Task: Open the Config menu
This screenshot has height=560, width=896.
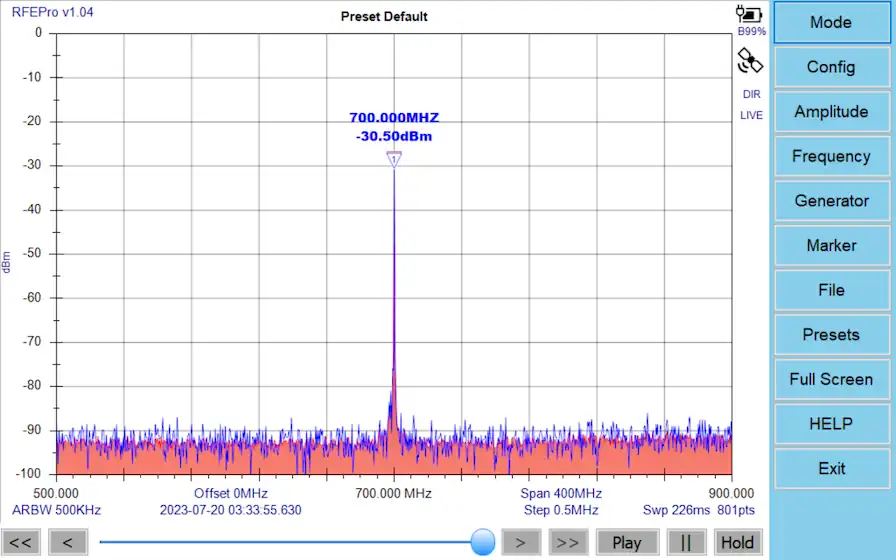Action: [831, 67]
